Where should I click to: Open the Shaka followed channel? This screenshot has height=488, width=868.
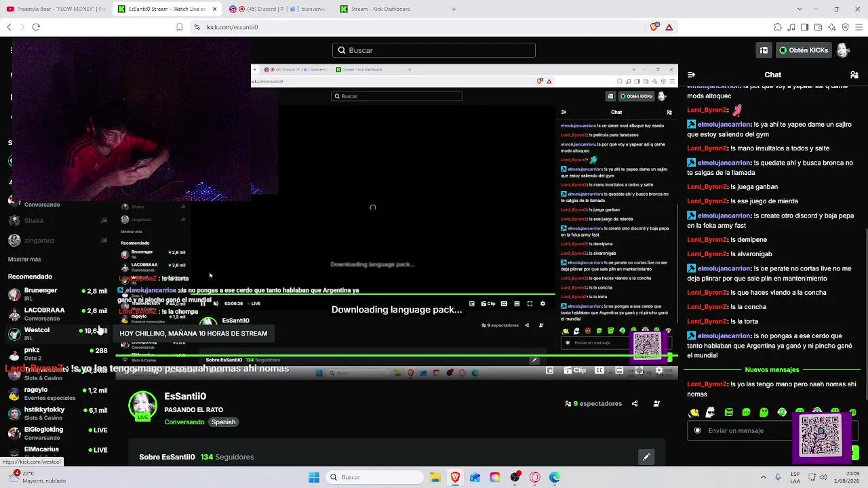pos(57,220)
